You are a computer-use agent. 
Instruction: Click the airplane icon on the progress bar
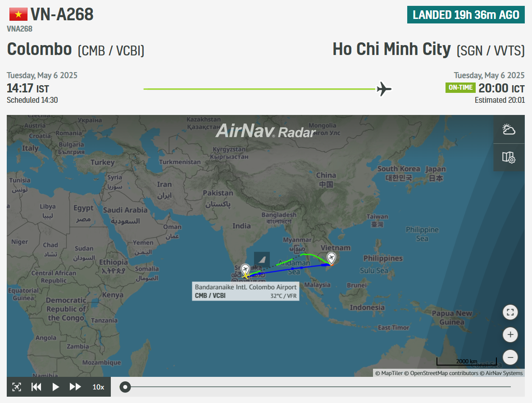(384, 89)
